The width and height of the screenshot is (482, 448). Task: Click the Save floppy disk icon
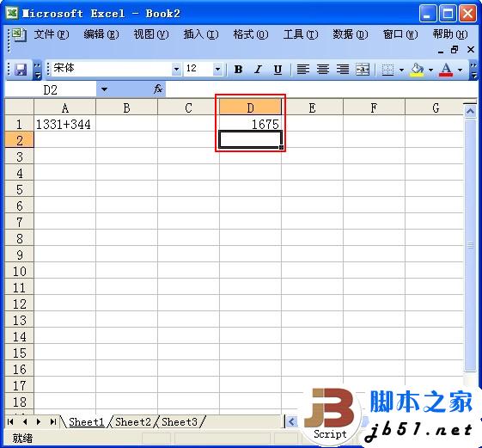click(21, 70)
